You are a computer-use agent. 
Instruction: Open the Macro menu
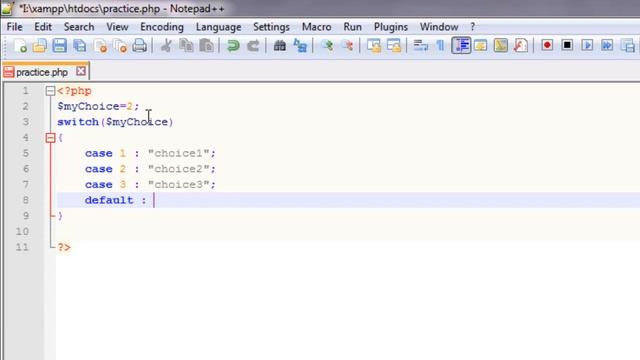point(316,27)
